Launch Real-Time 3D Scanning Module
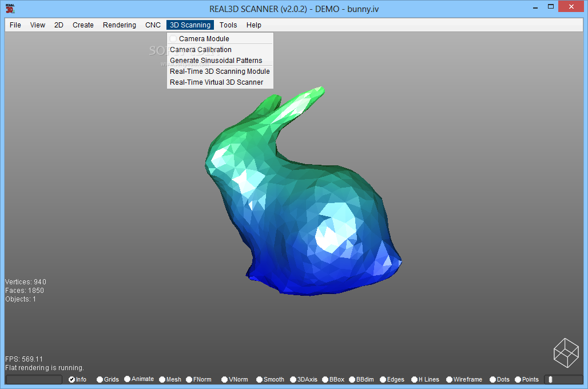 [x=220, y=72]
